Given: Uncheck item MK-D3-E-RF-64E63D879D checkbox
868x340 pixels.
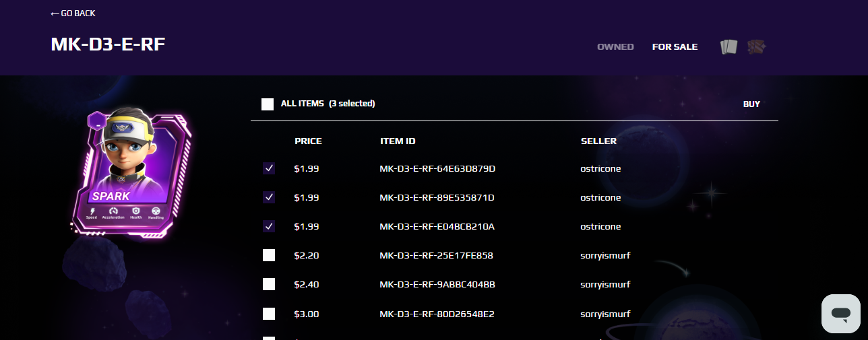Looking at the screenshot, I should [269, 168].
